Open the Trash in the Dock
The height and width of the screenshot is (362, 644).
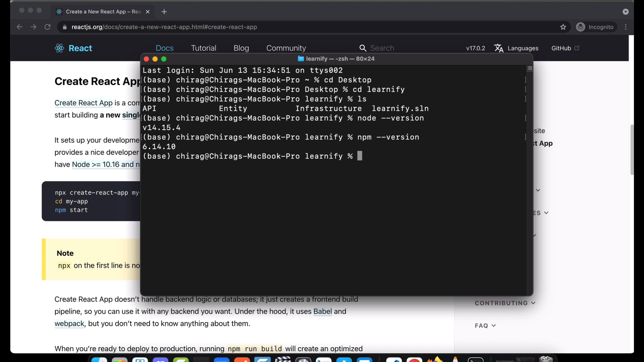tap(546, 359)
